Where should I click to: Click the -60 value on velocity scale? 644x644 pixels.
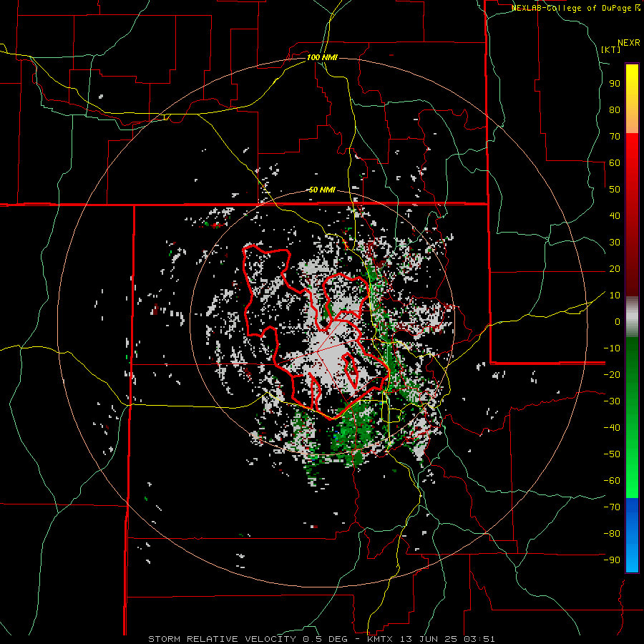pyautogui.click(x=612, y=481)
